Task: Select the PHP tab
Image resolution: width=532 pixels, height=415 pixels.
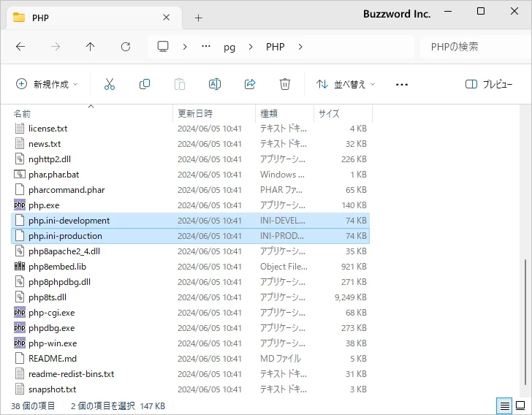Action: coord(94,18)
